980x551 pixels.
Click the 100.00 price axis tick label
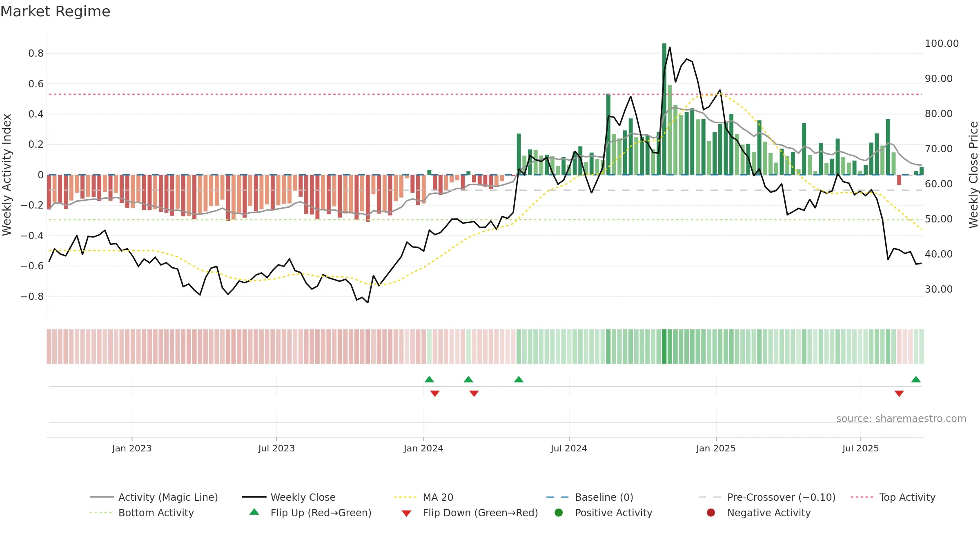pyautogui.click(x=942, y=44)
